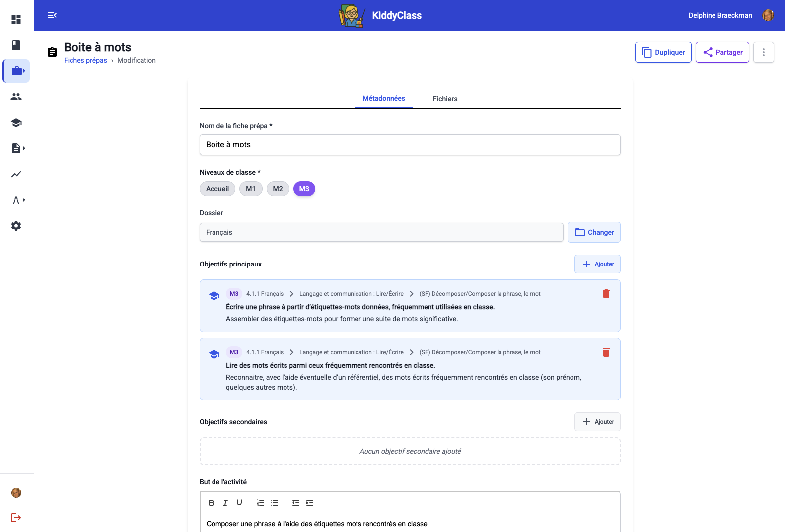Select the Métadonnées tab
This screenshot has width=785, height=532.
(x=383, y=98)
